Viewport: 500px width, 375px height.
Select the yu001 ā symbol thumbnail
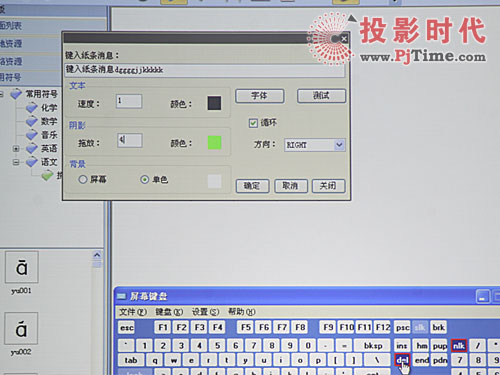click(22, 267)
